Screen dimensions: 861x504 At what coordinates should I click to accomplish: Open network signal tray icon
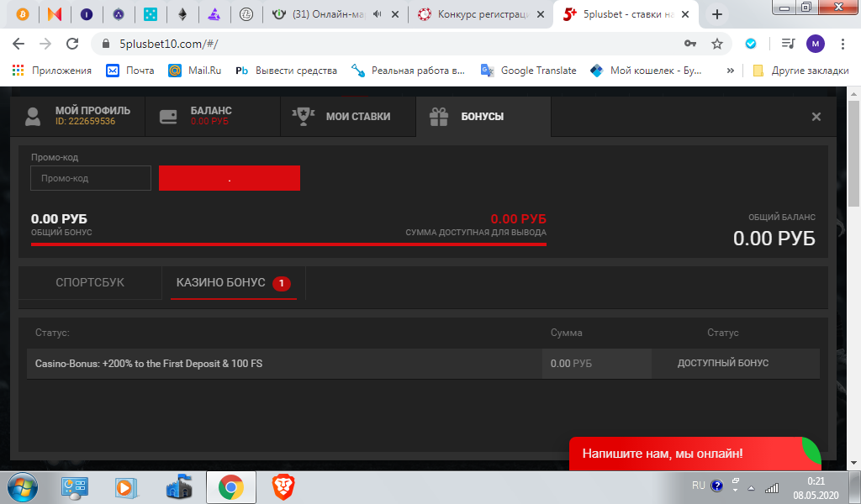pos(772,486)
